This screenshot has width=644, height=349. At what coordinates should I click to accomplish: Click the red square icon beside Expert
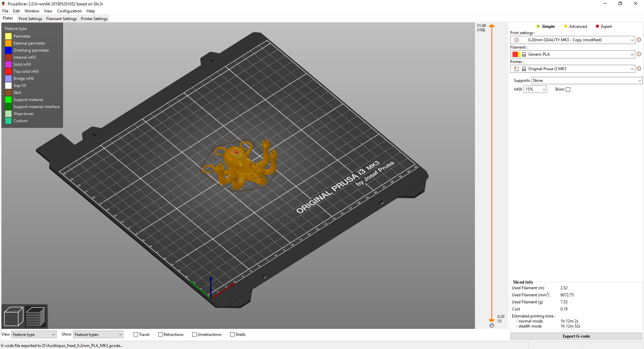597,27
